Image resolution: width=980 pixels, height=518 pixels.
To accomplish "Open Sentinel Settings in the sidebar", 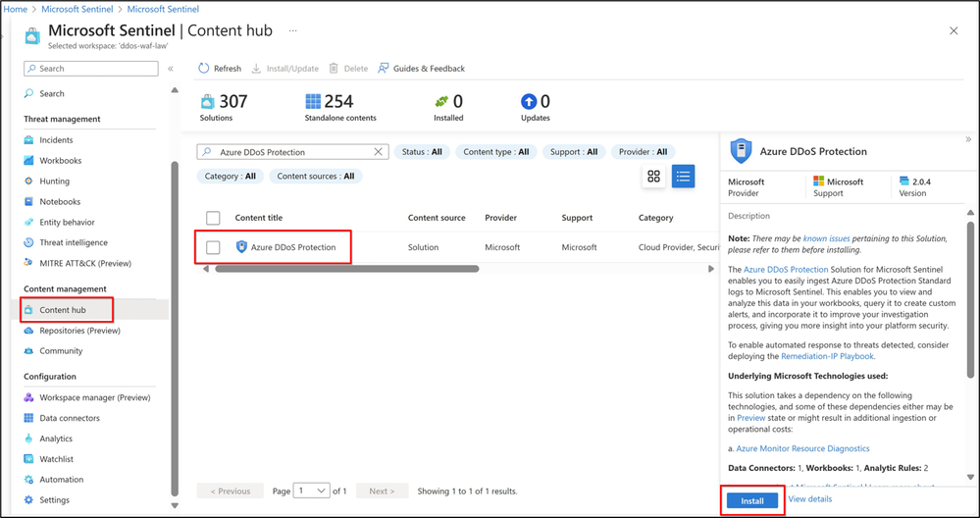I will pos(54,500).
